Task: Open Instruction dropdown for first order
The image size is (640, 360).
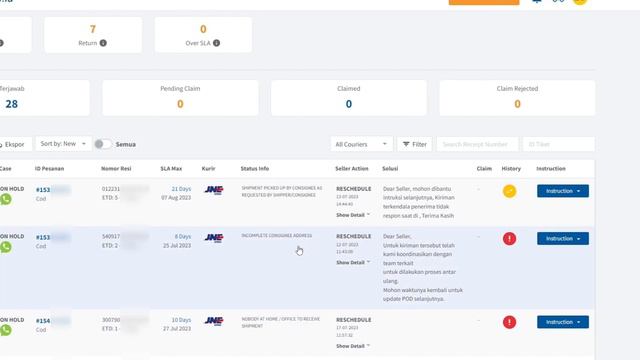Action: point(563,191)
